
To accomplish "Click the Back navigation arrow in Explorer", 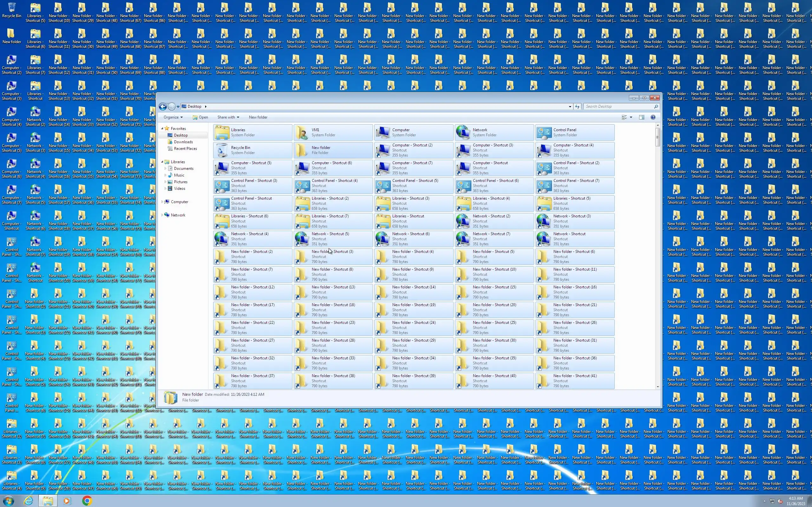I will pos(163,107).
